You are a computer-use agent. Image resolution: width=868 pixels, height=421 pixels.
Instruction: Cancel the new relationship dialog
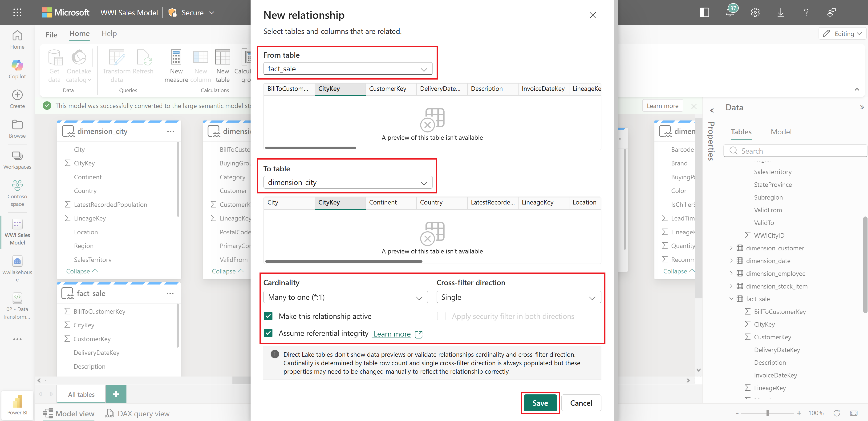tap(581, 403)
